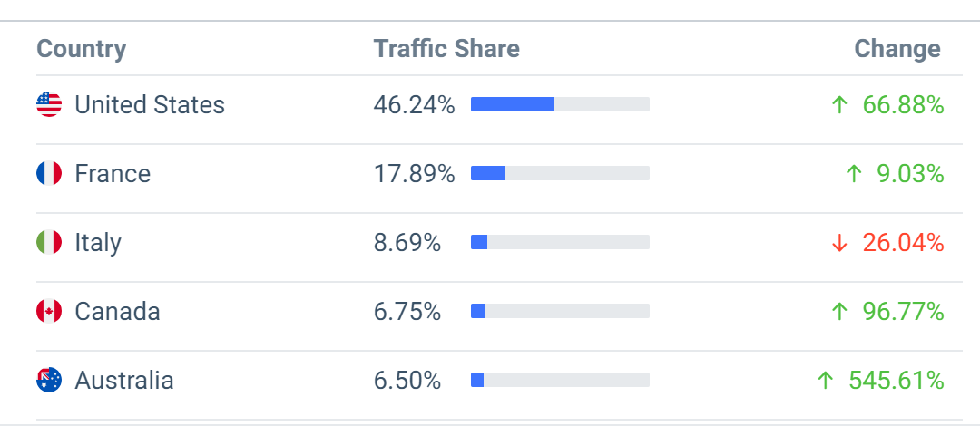This screenshot has height=426, width=980.
Task: Click the Italy flag icon
Action: [49, 242]
